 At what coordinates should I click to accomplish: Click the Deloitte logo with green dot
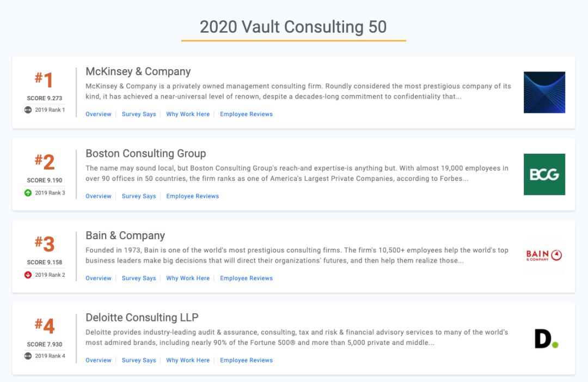[547, 339]
